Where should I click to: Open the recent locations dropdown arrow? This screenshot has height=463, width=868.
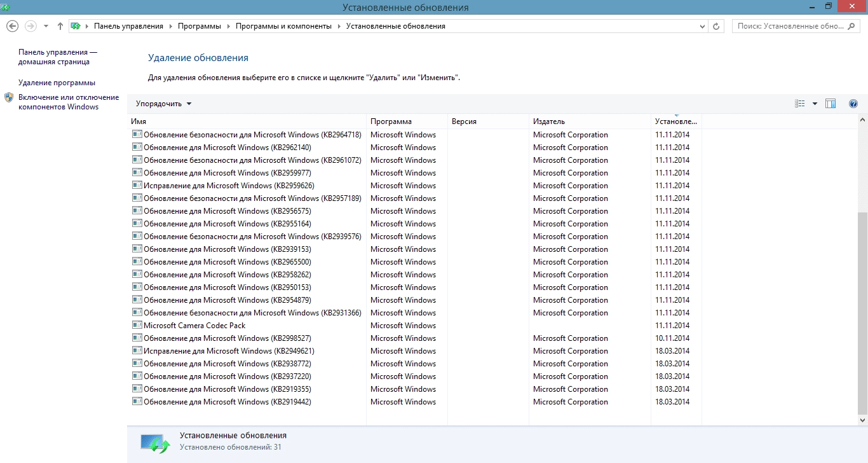pos(46,26)
